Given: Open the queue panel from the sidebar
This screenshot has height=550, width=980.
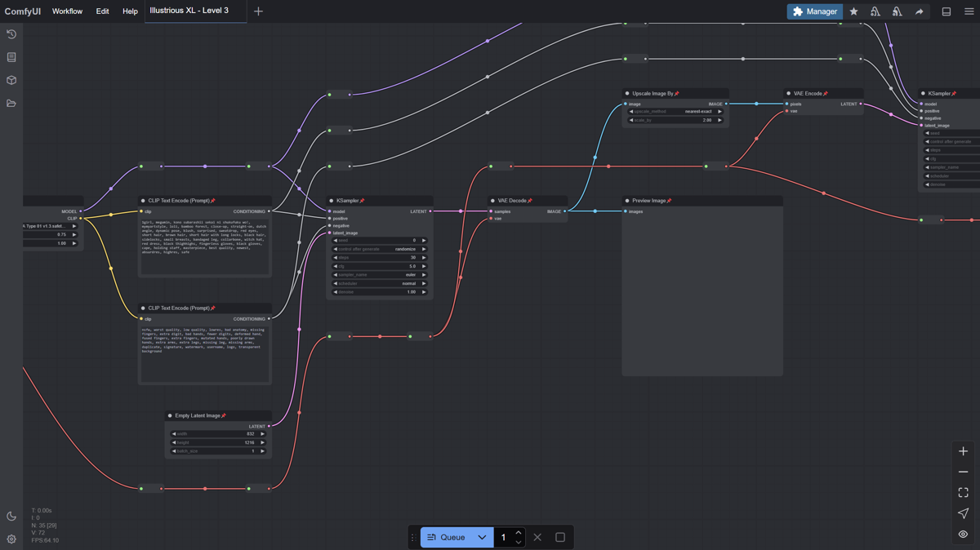Looking at the screenshot, I should pyautogui.click(x=11, y=57).
